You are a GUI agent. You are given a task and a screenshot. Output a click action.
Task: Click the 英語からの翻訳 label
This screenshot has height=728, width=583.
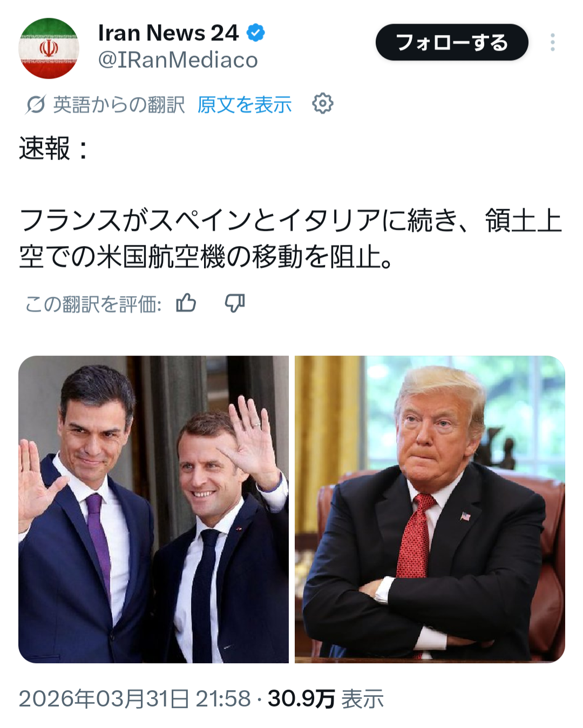(119, 104)
